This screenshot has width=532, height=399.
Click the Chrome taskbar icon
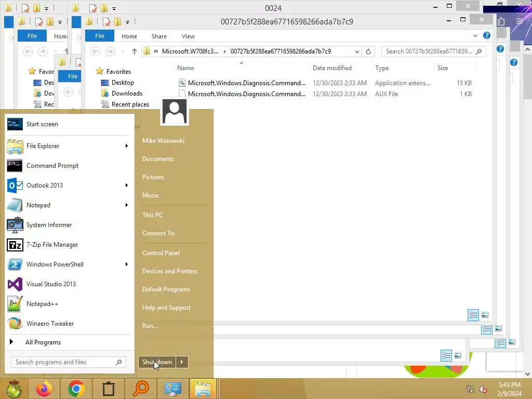click(76, 389)
